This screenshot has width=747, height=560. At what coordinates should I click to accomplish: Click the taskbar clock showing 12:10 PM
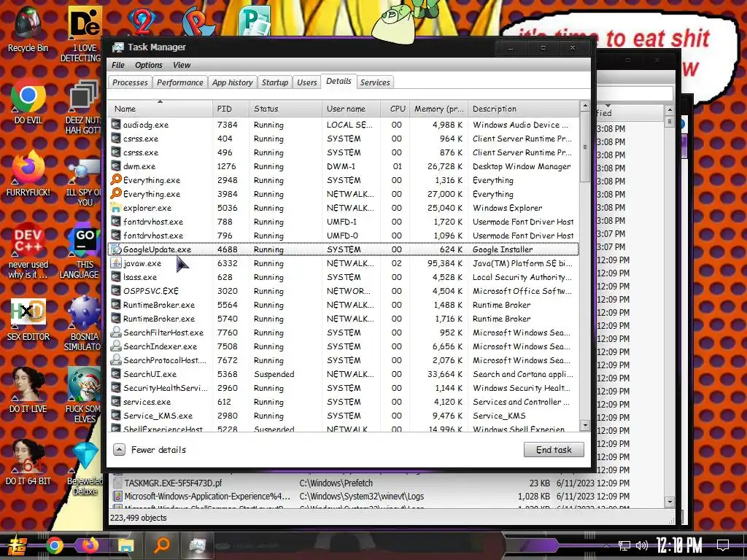click(x=679, y=545)
